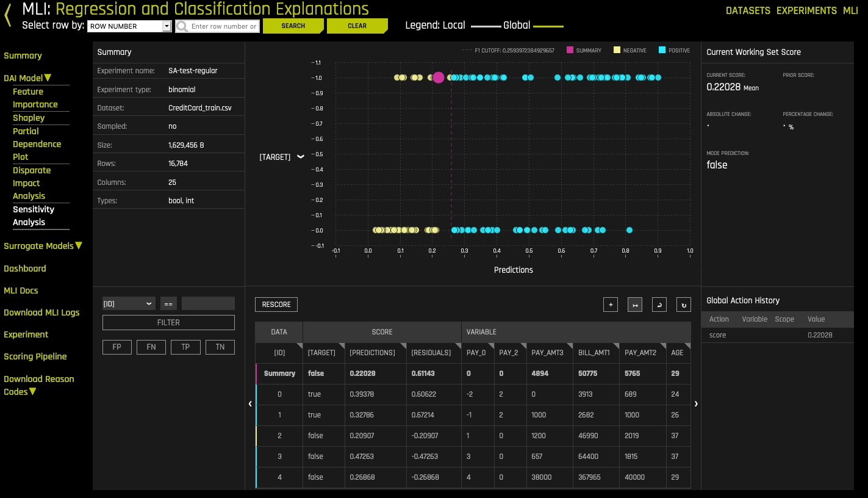Filter by false positives with the FP button
The image size is (868, 498).
point(117,347)
